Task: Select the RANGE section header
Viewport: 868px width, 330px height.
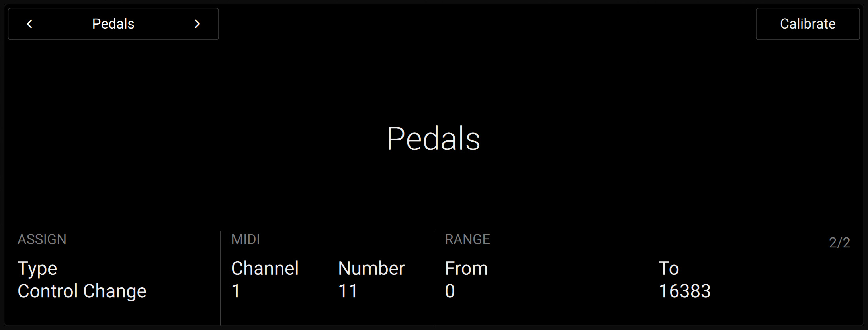Action: coord(467,239)
